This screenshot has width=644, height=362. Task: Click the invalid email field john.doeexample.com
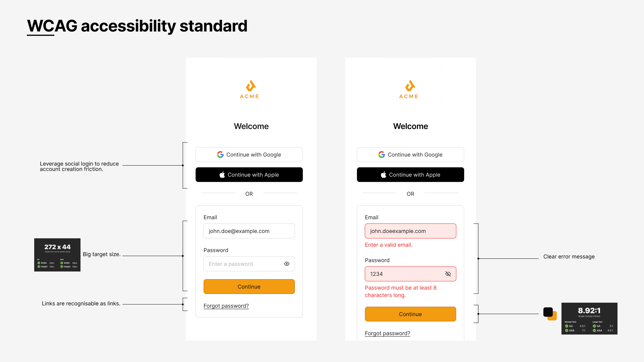(411, 231)
